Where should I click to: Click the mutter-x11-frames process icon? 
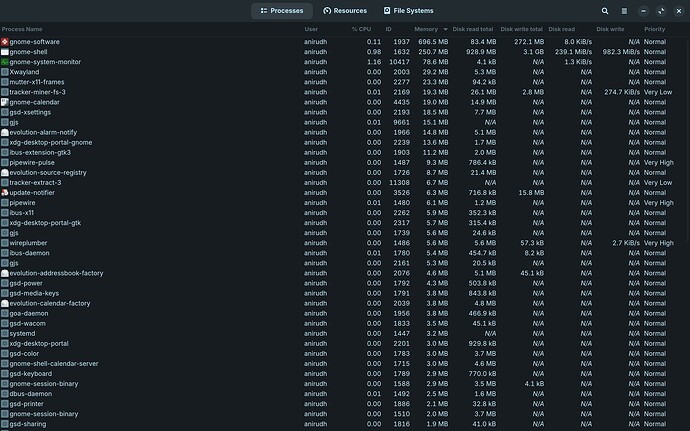click(5, 82)
